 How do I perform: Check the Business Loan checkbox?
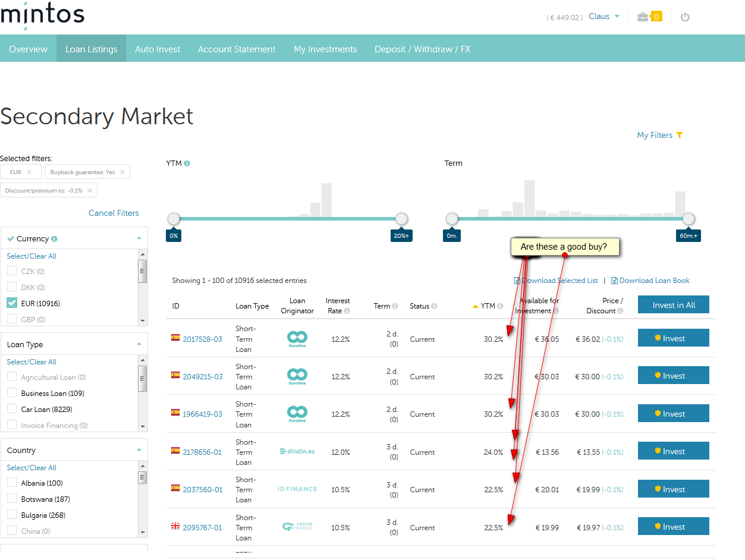pos(12,393)
